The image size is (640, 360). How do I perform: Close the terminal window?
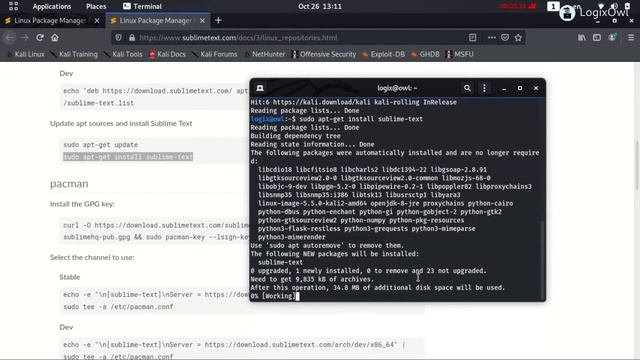(536, 88)
